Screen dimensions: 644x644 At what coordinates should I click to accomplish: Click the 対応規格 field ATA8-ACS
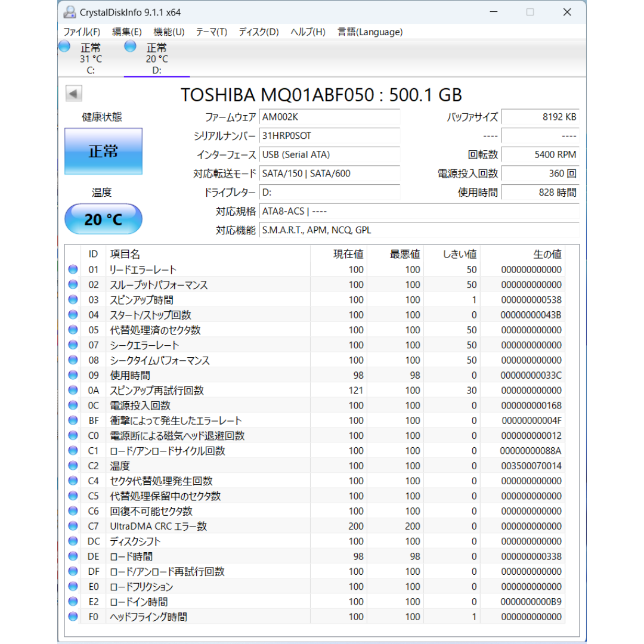[x=419, y=212]
